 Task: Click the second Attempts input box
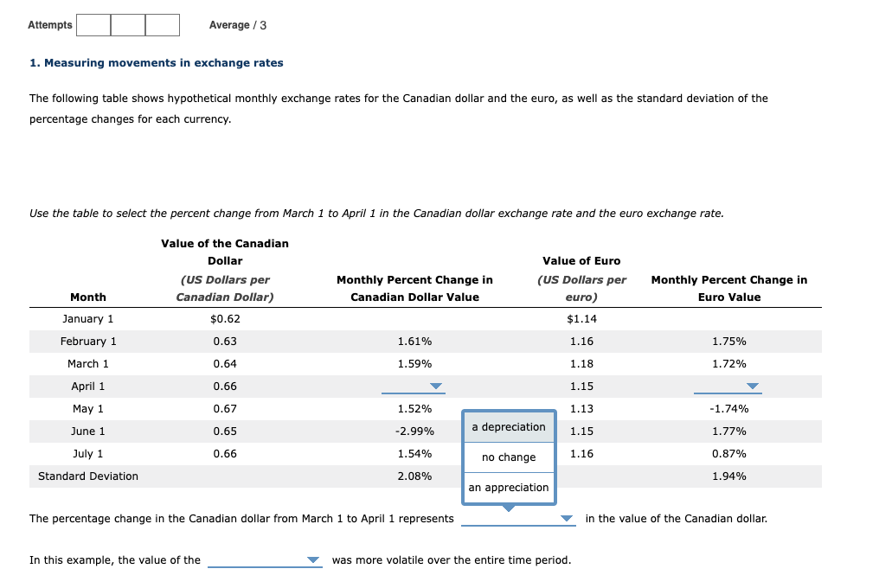pos(127,25)
